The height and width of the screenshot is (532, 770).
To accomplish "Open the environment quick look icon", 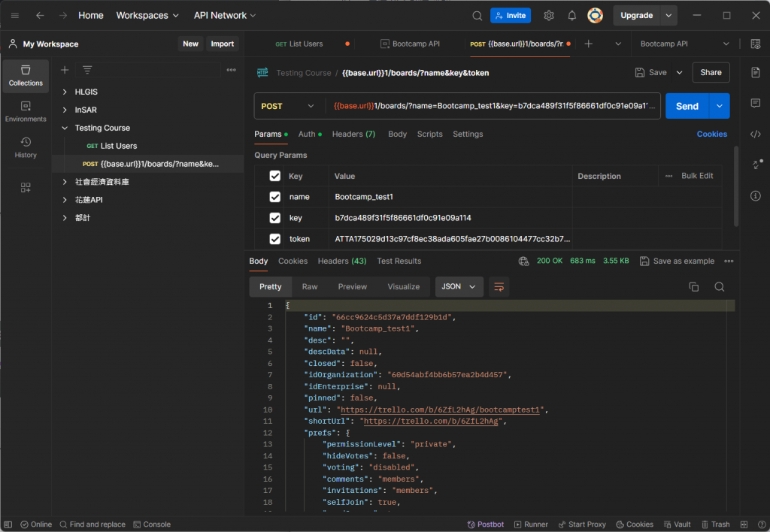I will click(x=756, y=44).
